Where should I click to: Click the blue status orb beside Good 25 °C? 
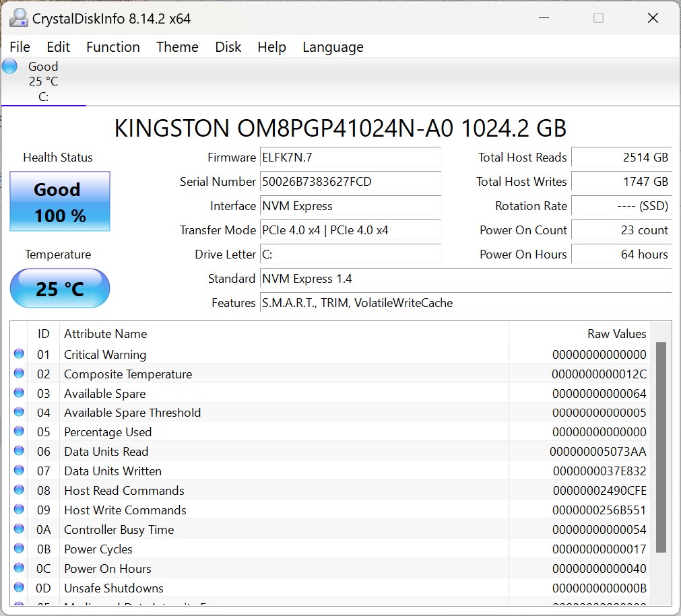(x=9, y=67)
